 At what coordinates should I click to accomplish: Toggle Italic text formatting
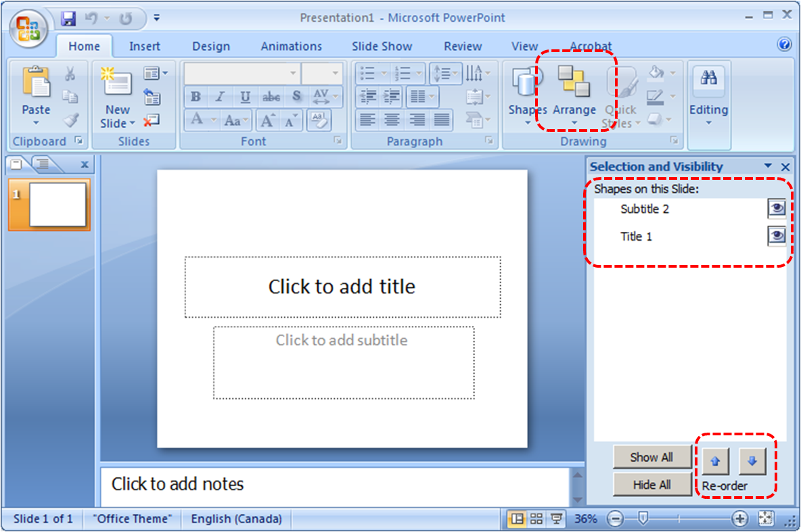(x=220, y=97)
